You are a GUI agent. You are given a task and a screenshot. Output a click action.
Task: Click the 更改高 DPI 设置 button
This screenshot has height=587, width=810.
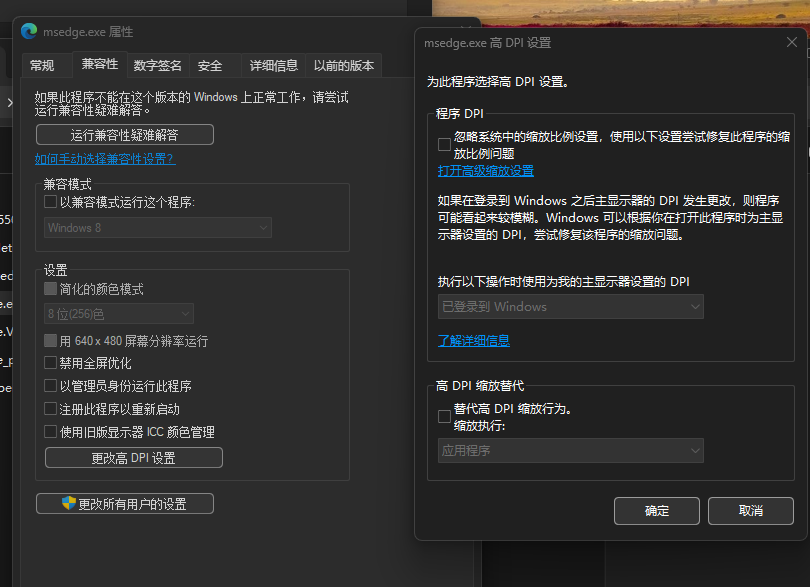coord(134,458)
